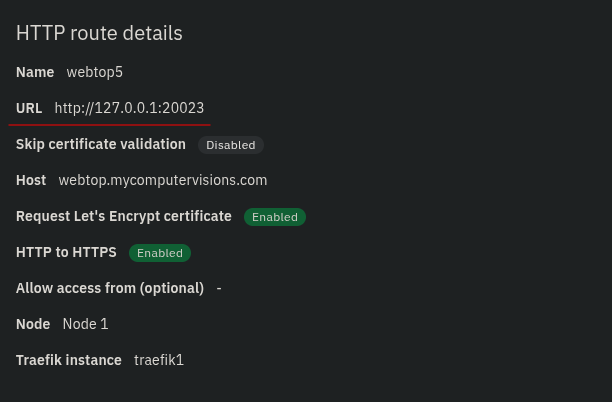Click the Disabled badge for certificate validation
The height and width of the screenshot is (402, 612).
[231, 145]
